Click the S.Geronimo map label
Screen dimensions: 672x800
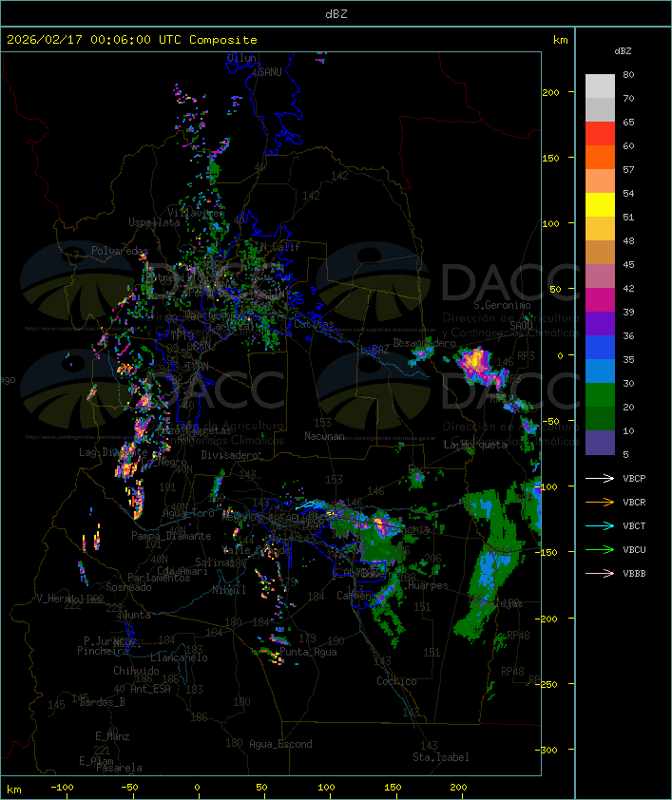pos(502,305)
